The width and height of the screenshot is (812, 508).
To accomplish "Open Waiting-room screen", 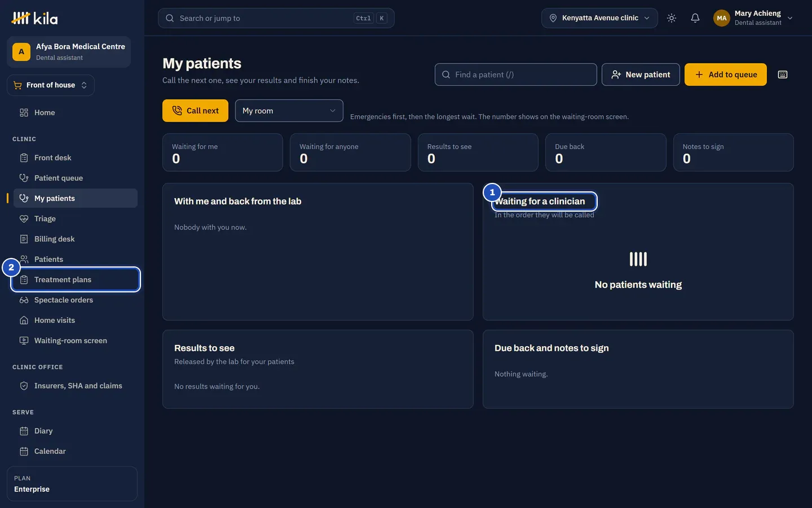I will point(76,340).
